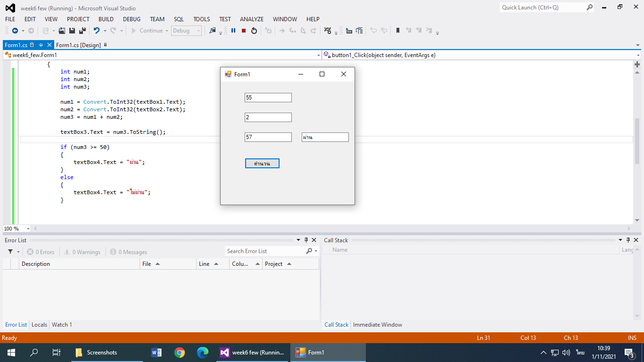Click the Undo arrow icon

pyautogui.click(x=96, y=31)
